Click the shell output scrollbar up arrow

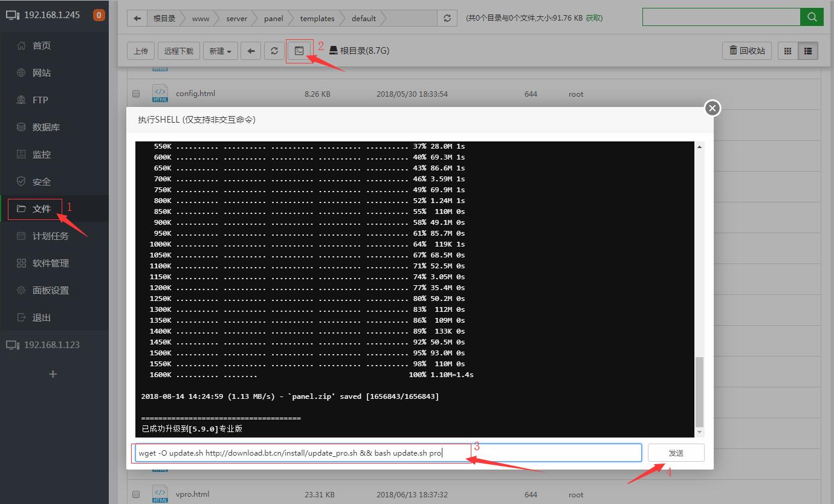coord(700,147)
